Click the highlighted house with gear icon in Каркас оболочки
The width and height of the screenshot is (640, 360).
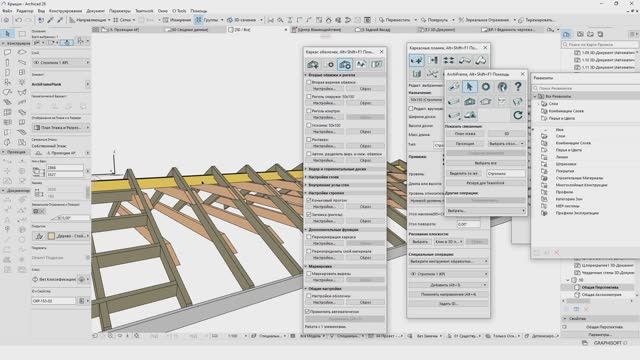345,64
